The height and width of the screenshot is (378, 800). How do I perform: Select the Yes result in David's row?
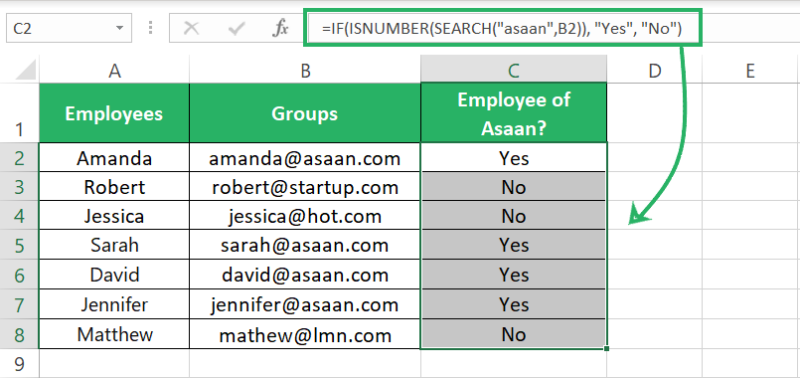click(514, 275)
